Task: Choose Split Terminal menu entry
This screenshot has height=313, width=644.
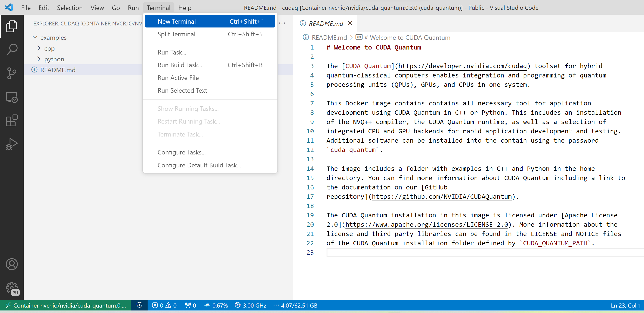Action: [x=210, y=34]
